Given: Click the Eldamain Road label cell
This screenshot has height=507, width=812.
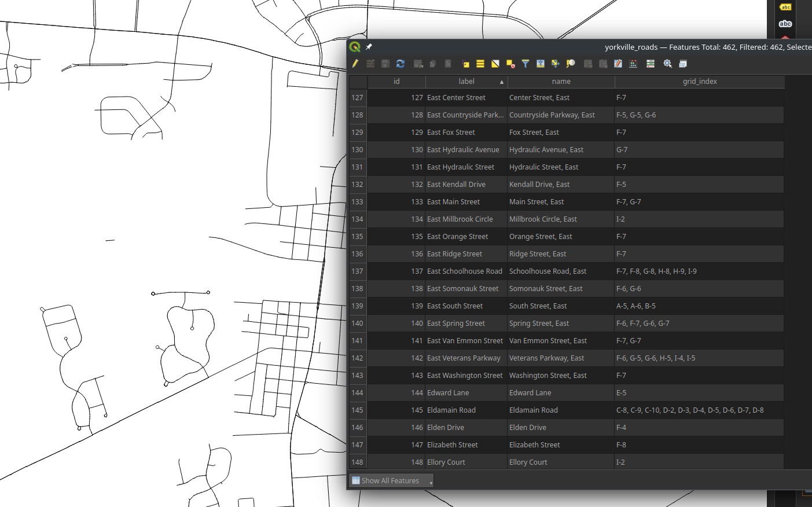Looking at the screenshot, I should (451, 410).
